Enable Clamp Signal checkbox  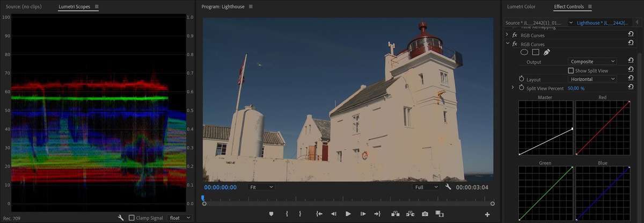[x=132, y=218]
